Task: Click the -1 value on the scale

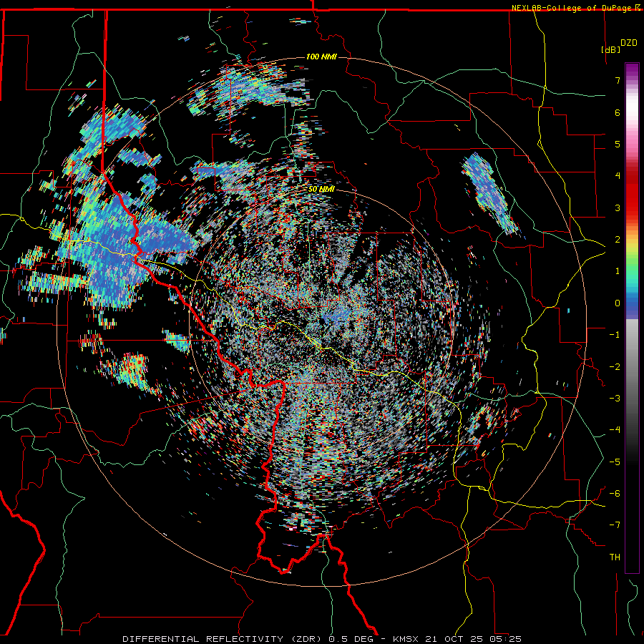Action: coord(615,335)
